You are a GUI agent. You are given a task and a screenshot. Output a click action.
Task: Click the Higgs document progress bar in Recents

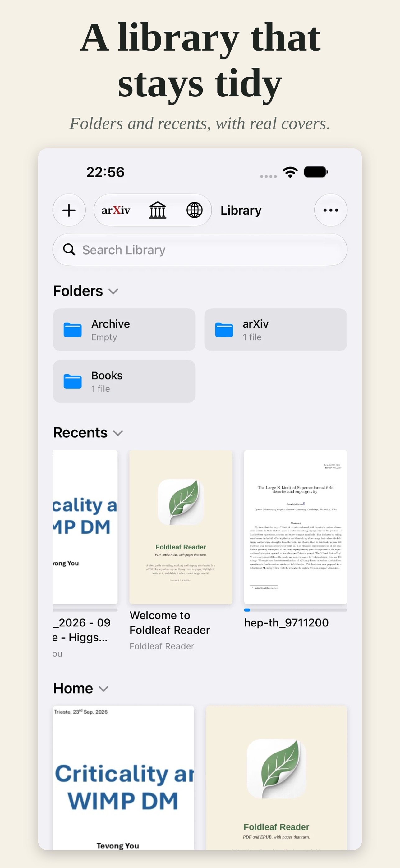(85, 610)
